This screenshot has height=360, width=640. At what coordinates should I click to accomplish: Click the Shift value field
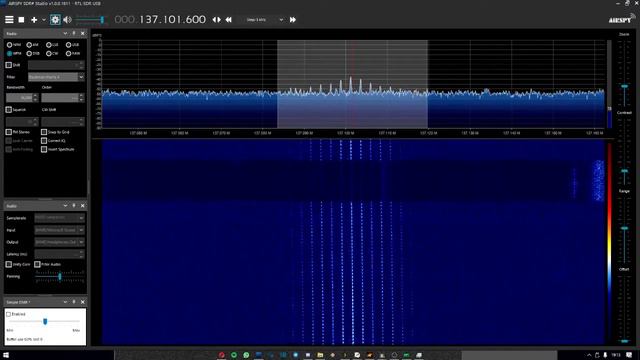pos(56,65)
